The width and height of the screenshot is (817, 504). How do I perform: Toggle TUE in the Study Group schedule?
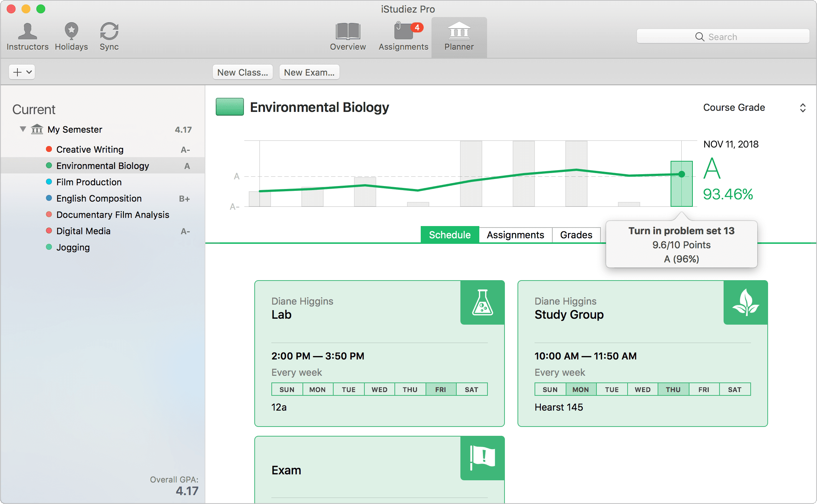612,389
